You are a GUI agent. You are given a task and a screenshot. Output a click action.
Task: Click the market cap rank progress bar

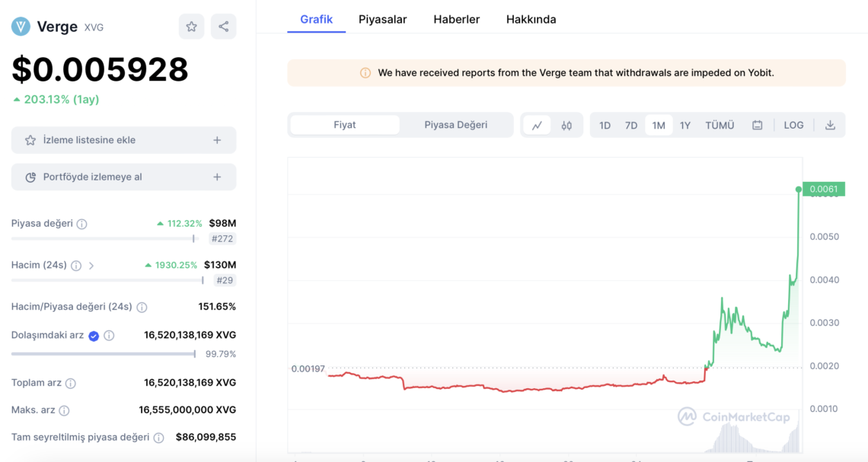tap(104, 239)
